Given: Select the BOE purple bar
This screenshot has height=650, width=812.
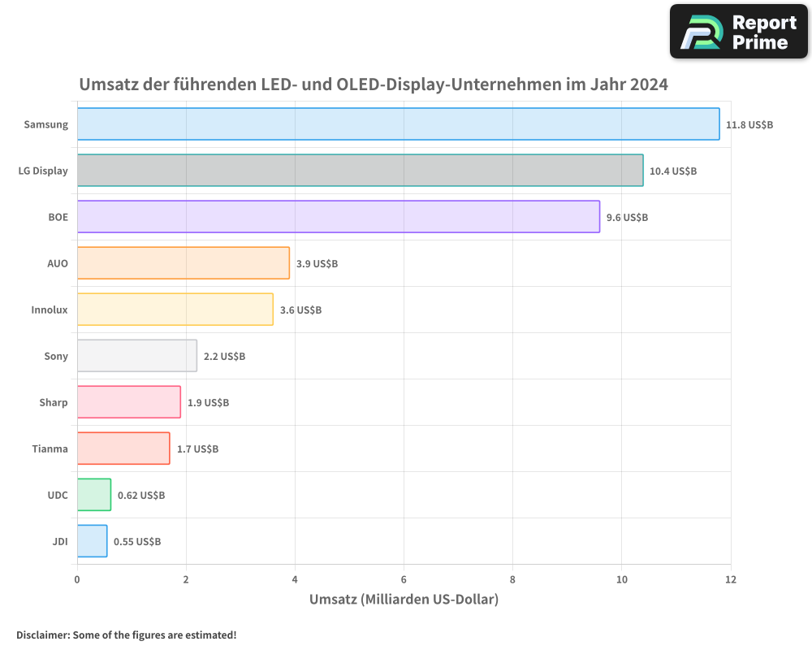Looking at the screenshot, I should (x=339, y=217).
